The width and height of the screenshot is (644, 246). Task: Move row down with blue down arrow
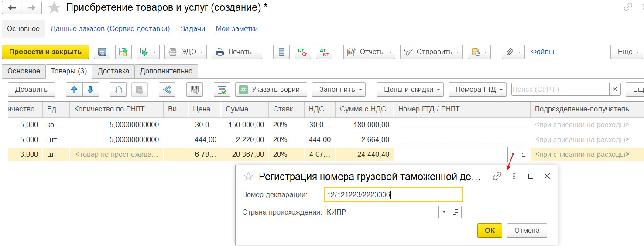(x=90, y=90)
